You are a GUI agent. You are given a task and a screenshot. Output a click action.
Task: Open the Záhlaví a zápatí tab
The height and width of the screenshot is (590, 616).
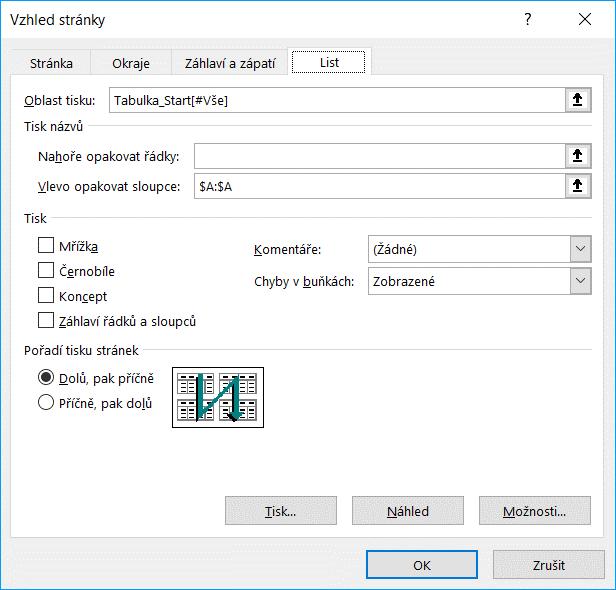(230, 63)
